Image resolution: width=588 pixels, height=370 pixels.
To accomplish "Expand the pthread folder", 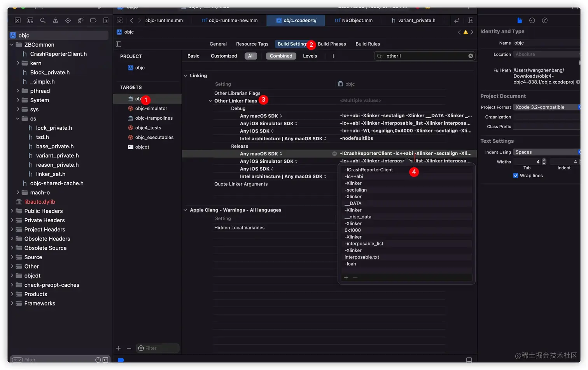I will click(x=18, y=91).
